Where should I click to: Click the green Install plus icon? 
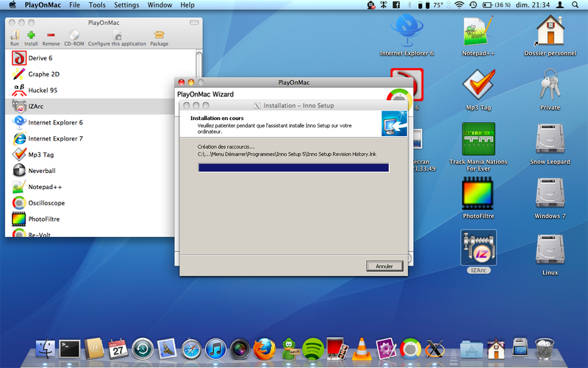31,35
